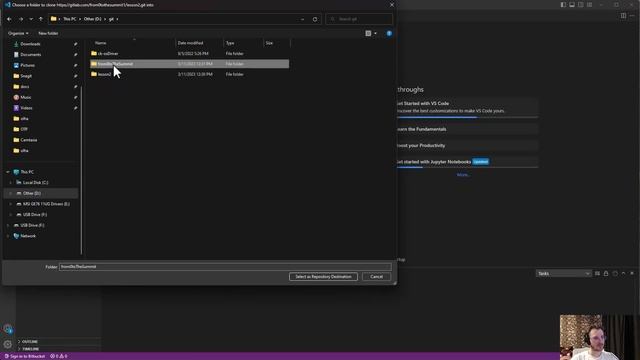Expand the MSI GE76 Drivers (E:) node
The image size is (640, 360).
[10, 204]
